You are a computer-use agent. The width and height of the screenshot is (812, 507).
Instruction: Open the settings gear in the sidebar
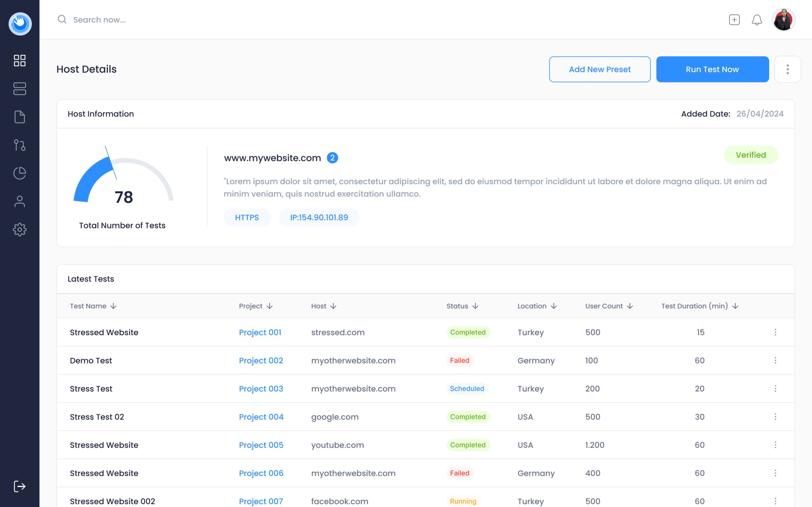[x=19, y=229]
